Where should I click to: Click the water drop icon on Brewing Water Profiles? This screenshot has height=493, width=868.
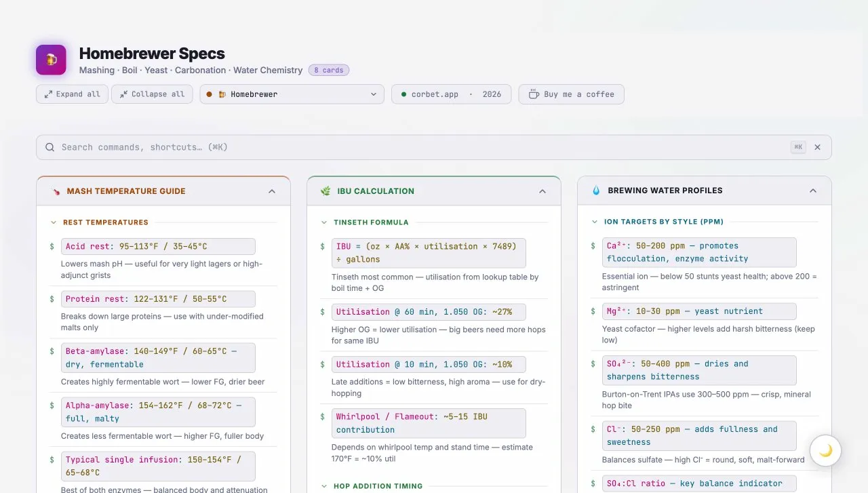click(x=596, y=191)
